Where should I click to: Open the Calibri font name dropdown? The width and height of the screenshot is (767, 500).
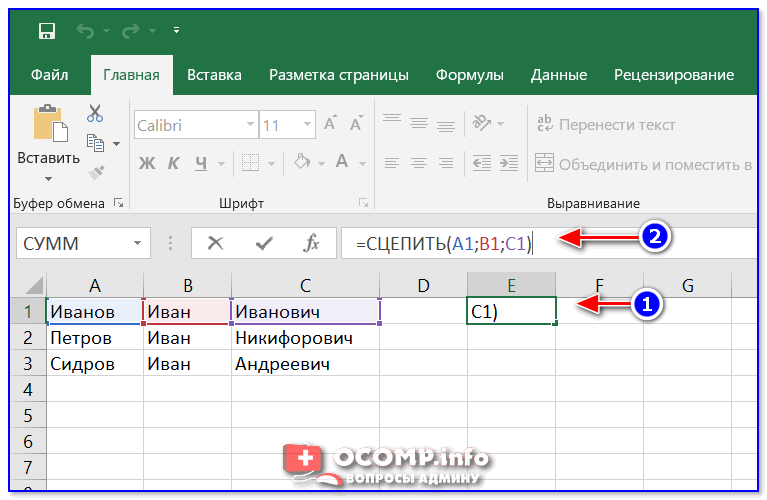click(x=248, y=125)
